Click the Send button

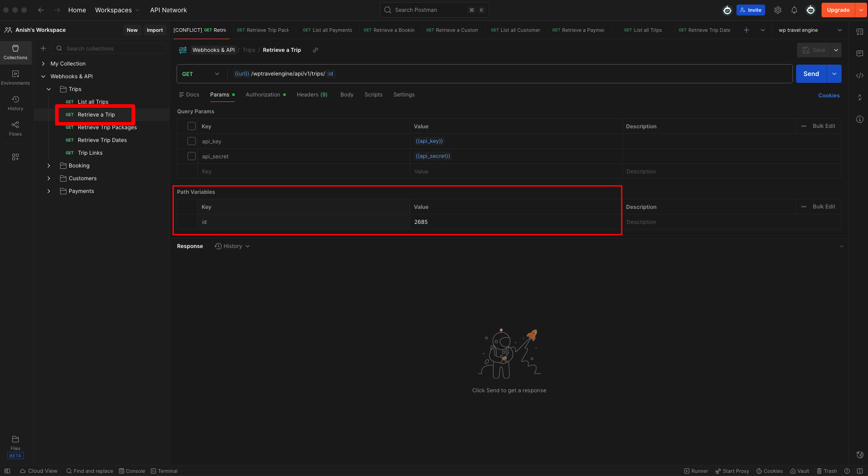coord(811,74)
